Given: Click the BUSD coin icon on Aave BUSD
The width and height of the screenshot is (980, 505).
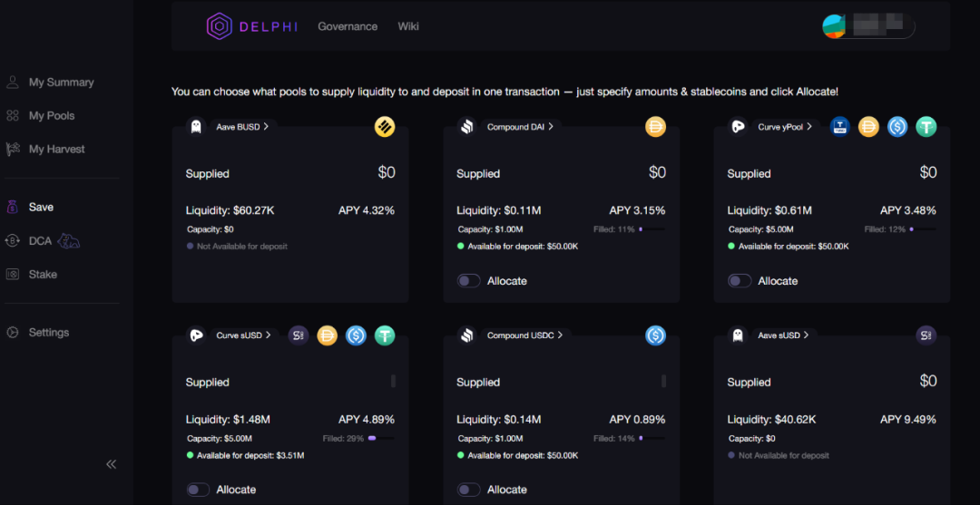Looking at the screenshot, I should tap(385, 127).
